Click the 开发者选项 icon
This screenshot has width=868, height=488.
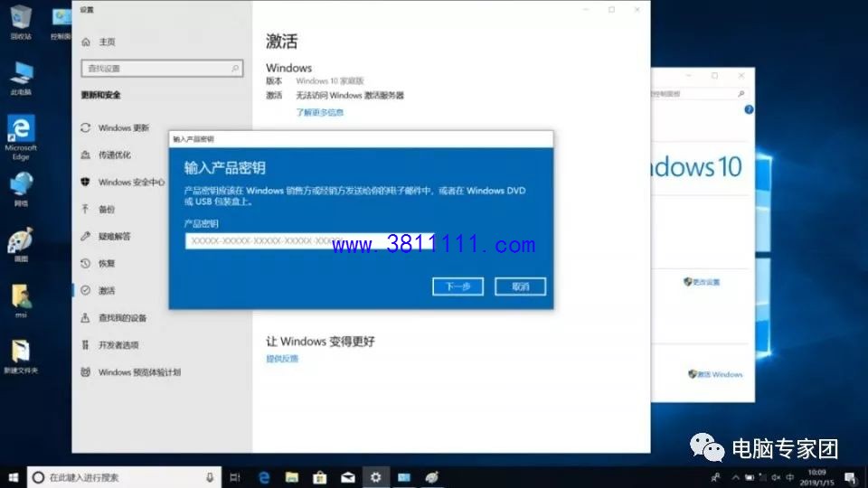[x=85, y=344]
